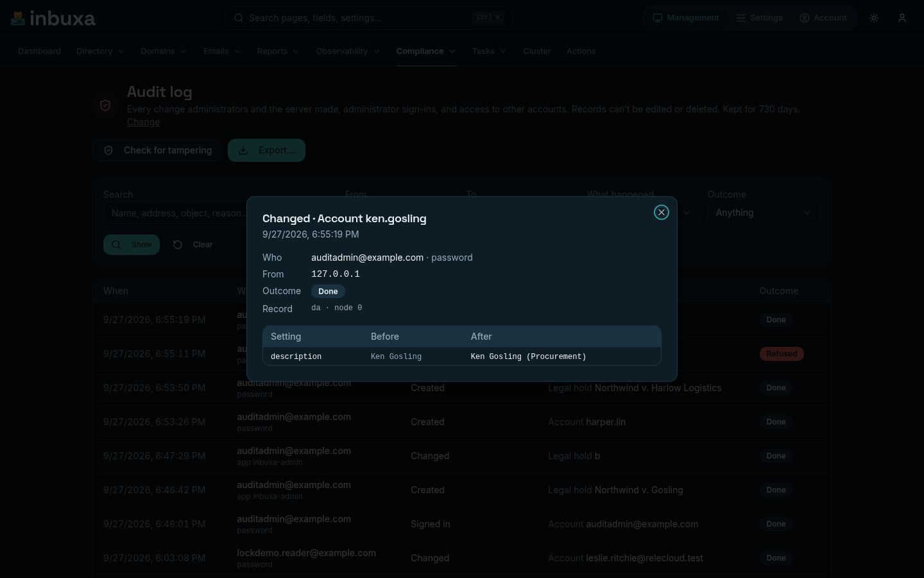Viewport: 924px width, 578px height.
Task: Open Settings from the top bar
Action: click(x=760, y=18)
